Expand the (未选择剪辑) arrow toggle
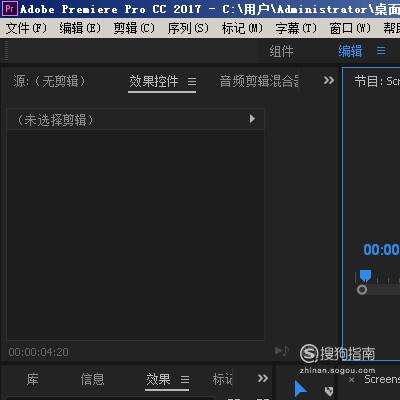Image resolution: width=400 pixels, height=400 pixels. coord(252,119)
